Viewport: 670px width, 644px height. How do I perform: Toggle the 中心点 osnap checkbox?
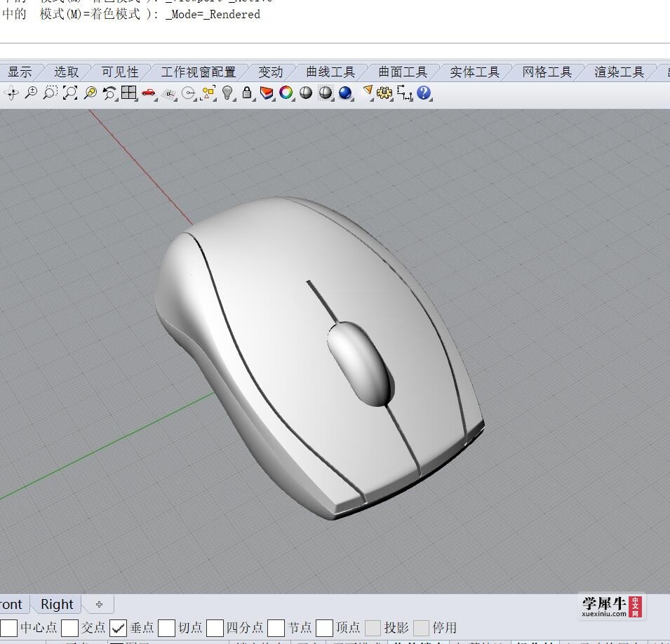tap(9, 628)
